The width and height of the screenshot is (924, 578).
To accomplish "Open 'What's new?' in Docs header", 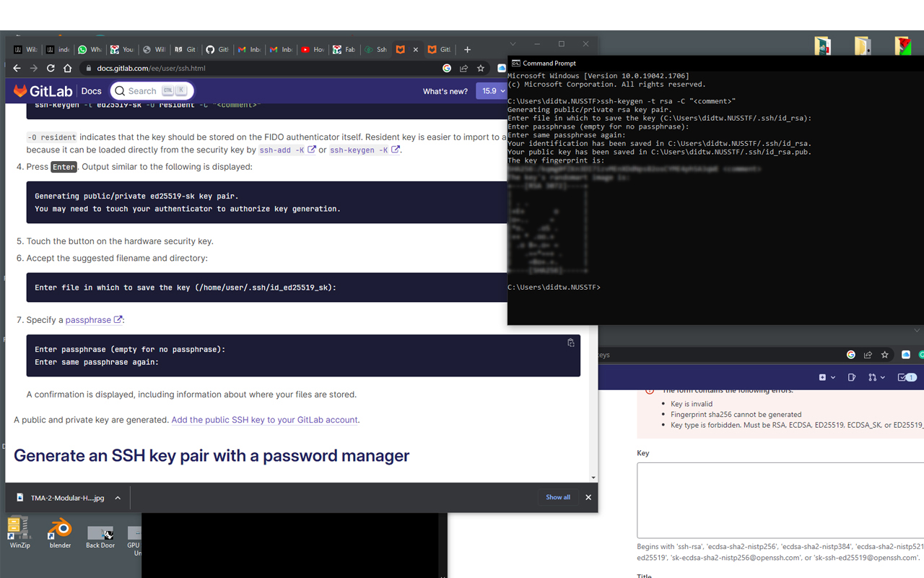I will click(445, 91).
